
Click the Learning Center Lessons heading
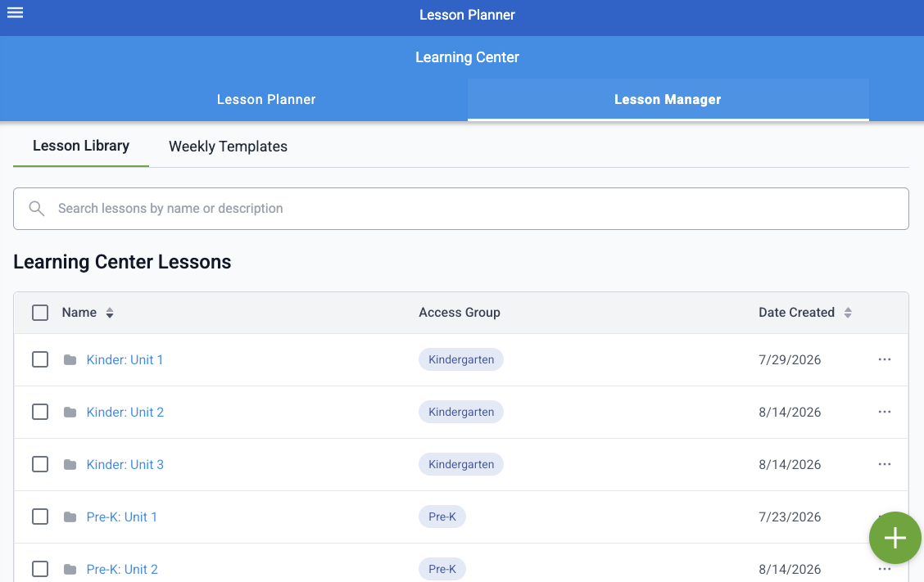pyautogui.click(x=122, y=262)
